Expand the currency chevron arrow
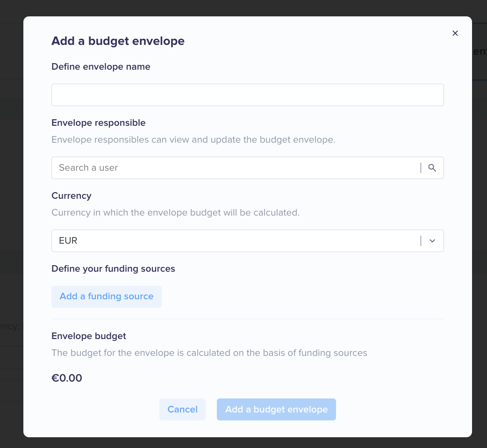487x448 pixels. point(432,241)
